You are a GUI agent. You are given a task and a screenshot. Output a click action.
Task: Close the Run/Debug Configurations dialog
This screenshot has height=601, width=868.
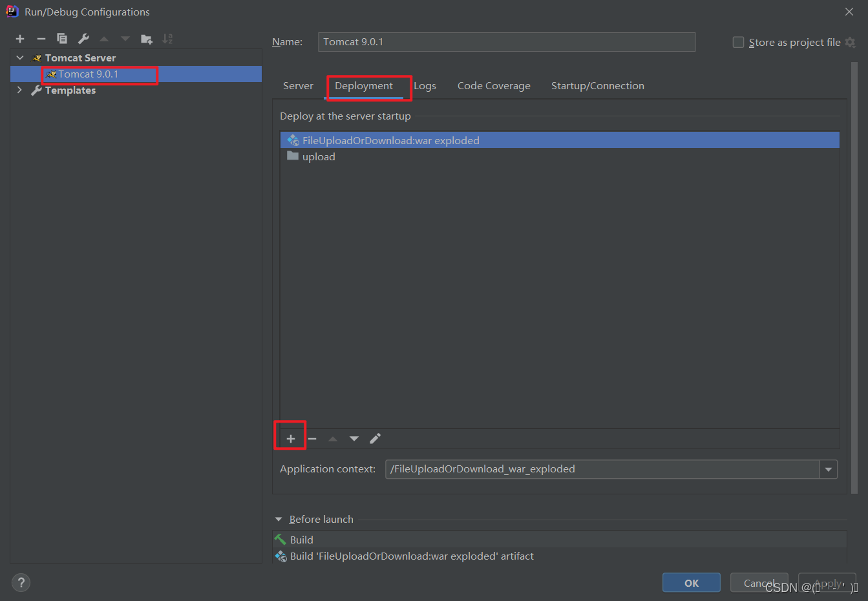pos(849,12)
